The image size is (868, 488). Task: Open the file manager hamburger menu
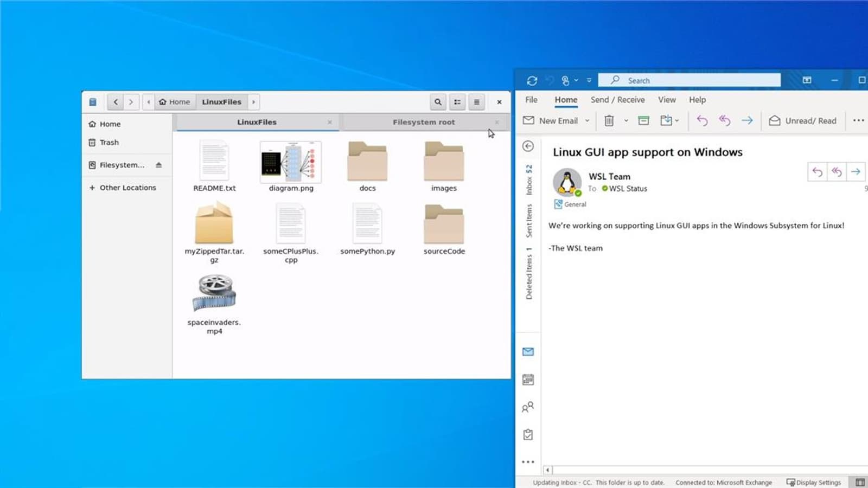coord(477,102)
